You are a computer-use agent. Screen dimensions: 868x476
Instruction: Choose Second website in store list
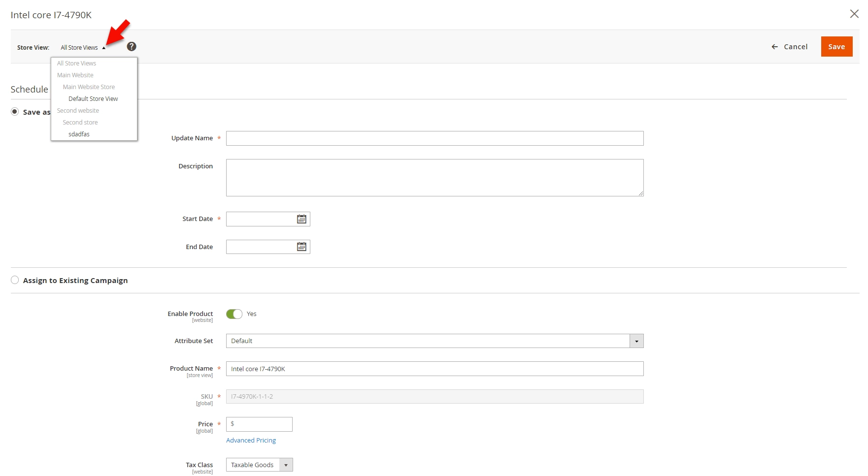point(78,111)
